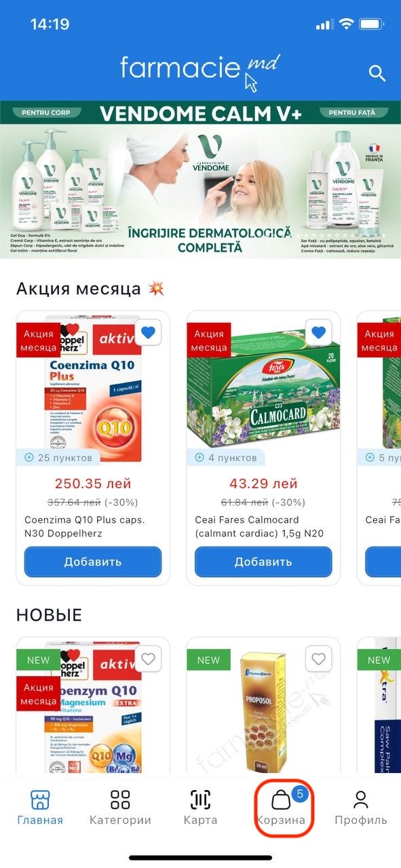Image resolution: width=401 pixels, height=868 pixels.
Task: Open the Vendome Calm V+ banner
Action: [x=200, y=180]
